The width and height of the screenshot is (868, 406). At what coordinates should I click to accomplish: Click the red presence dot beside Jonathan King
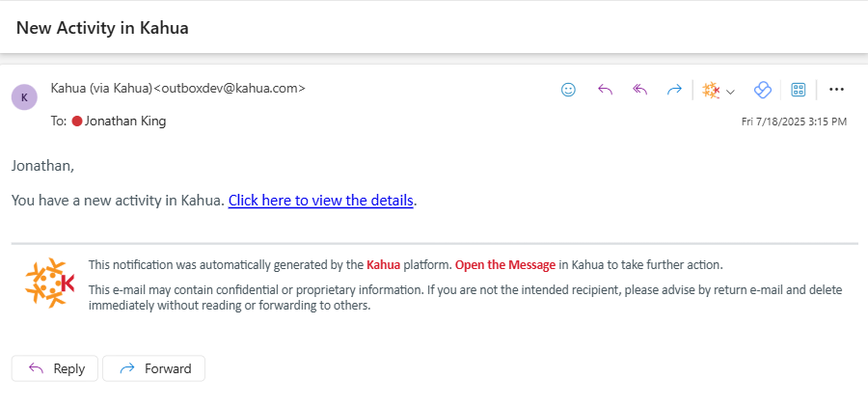point(77,122)
